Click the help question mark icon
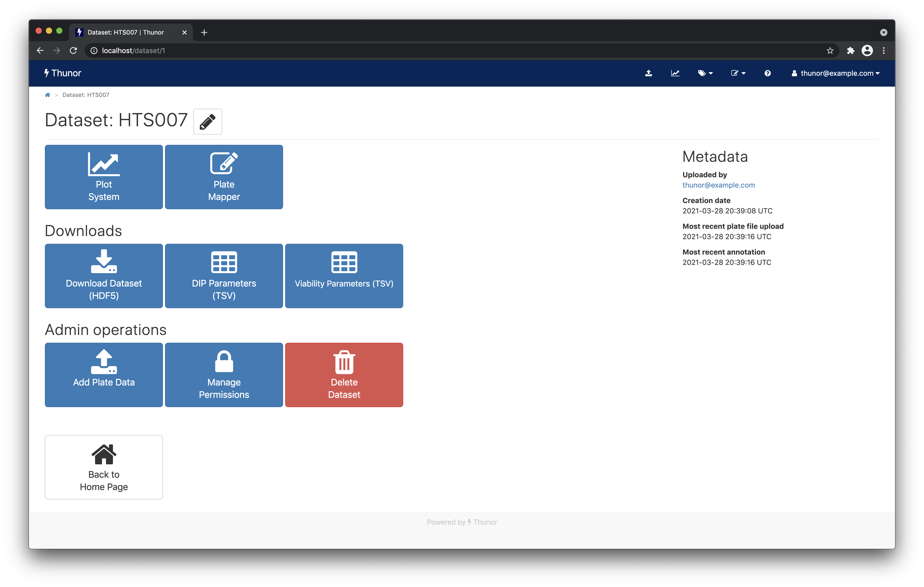924x587 pixels. click(768, 73)
